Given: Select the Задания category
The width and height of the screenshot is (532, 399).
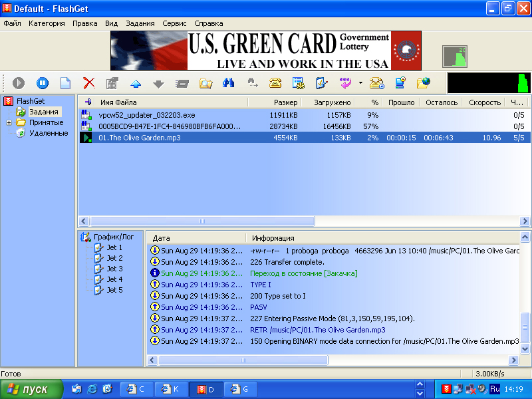Looking at the screenshot, I should click(x=44, y=112).
